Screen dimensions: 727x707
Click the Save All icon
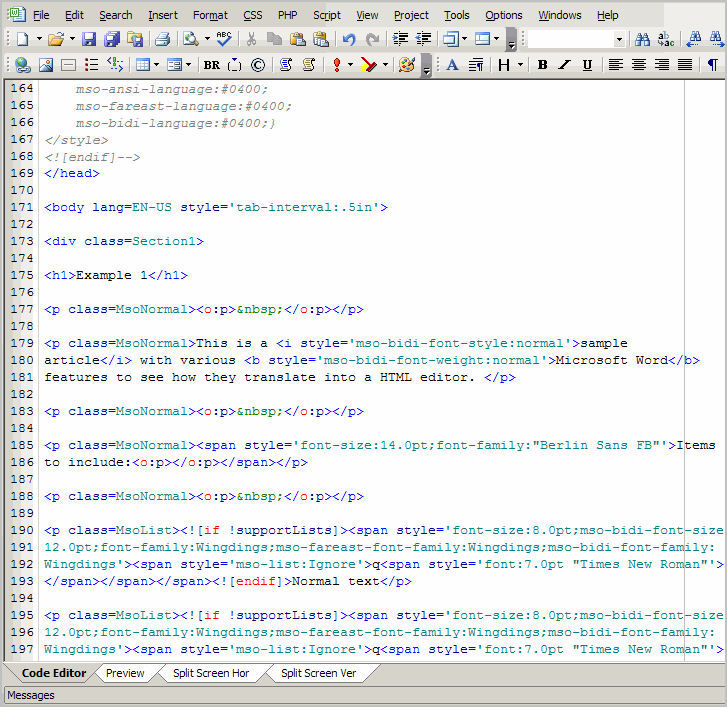coord(112,39)
